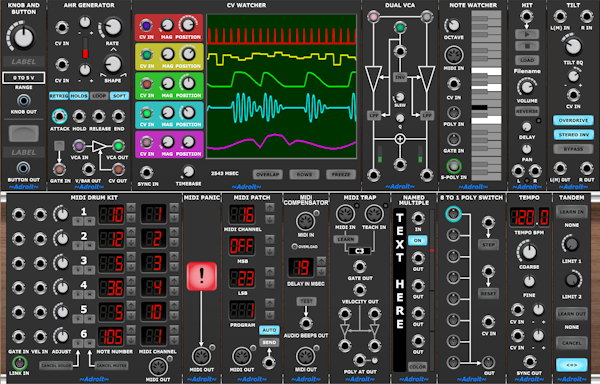Screen dimensions: 600x384
Task: Click the L(M) IN jack on Tilt
Action: click(560, 16)
